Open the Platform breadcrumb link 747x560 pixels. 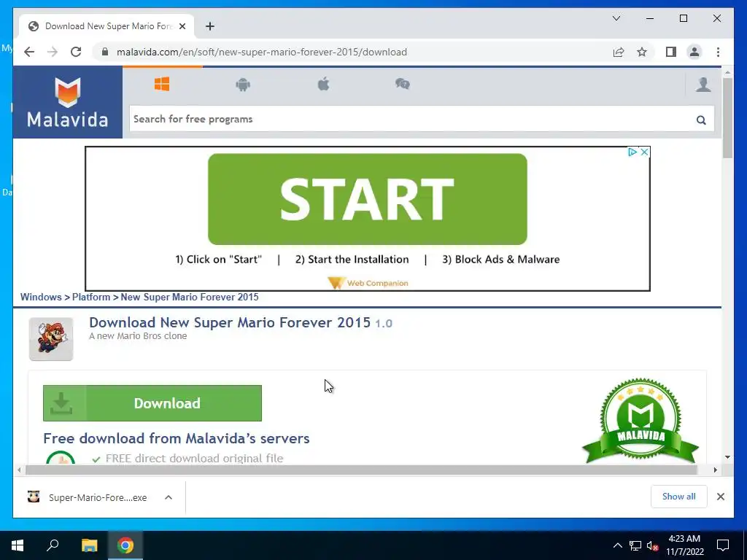tap(91, 297)
